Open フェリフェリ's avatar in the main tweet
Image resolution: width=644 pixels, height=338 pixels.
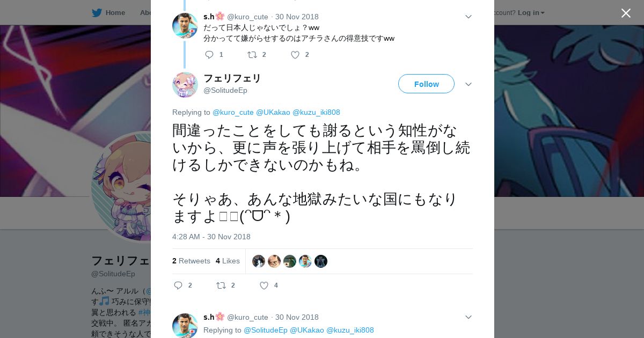click(185, 85)
